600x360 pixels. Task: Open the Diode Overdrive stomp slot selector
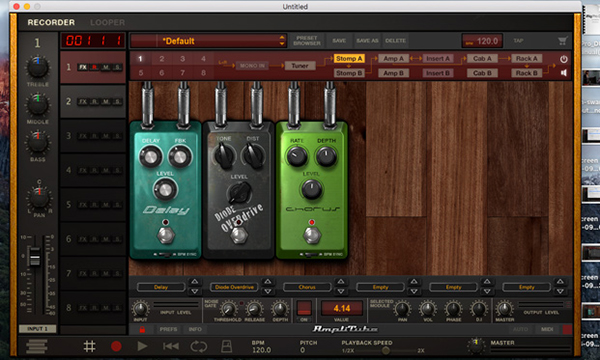pyautogui.click(x=234, y=287)
